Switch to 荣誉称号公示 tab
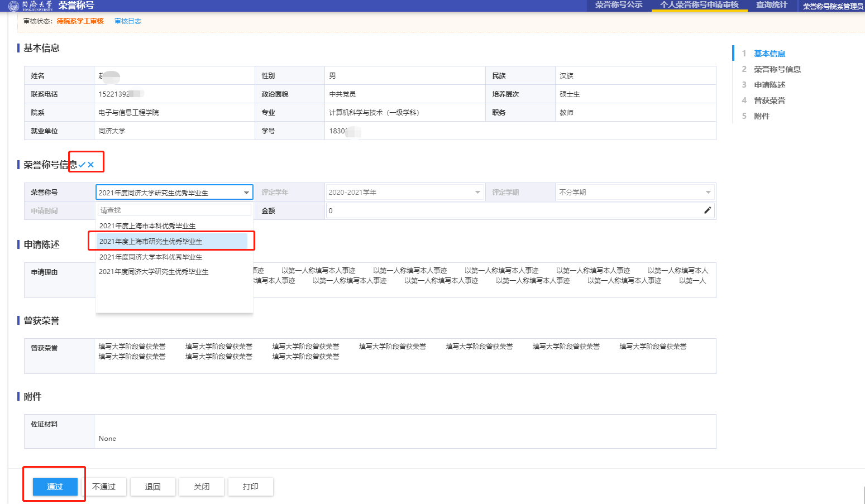This screenshot has width=865, height=504. (619, 5)
